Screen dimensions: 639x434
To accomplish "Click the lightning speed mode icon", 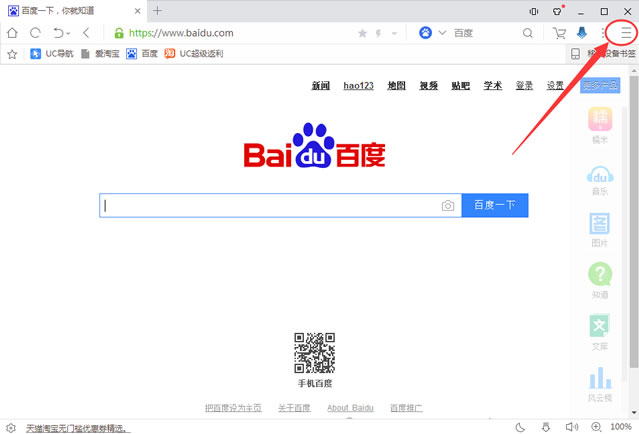I will pyautogui.click(x=379, y=33).
